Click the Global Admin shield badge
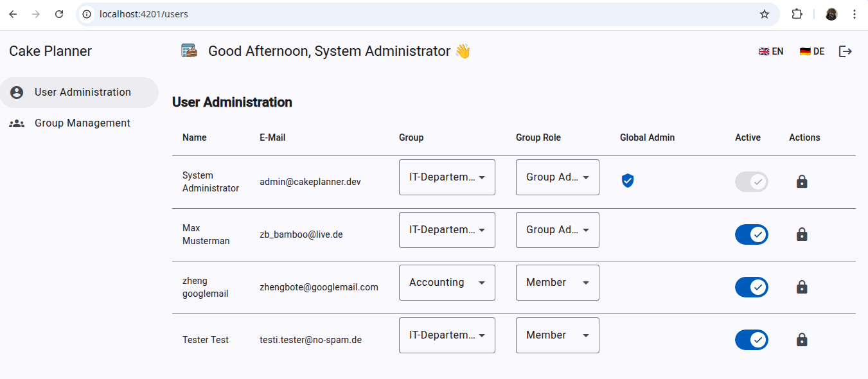Screen dimensions: 868x379 (x=627, y=181)
